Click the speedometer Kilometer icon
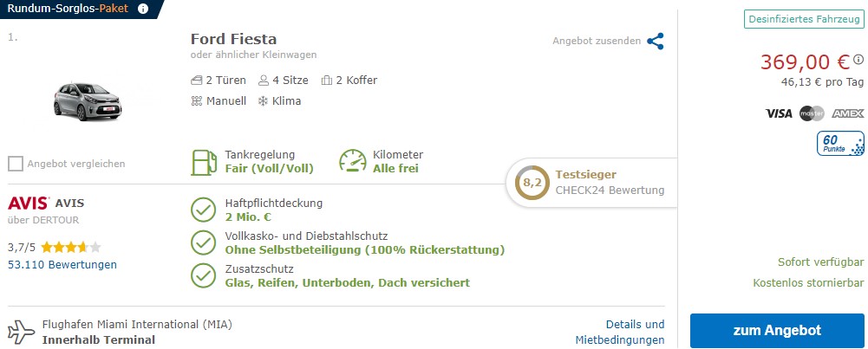Screen dimensions: 868x349 pos(353,161)
